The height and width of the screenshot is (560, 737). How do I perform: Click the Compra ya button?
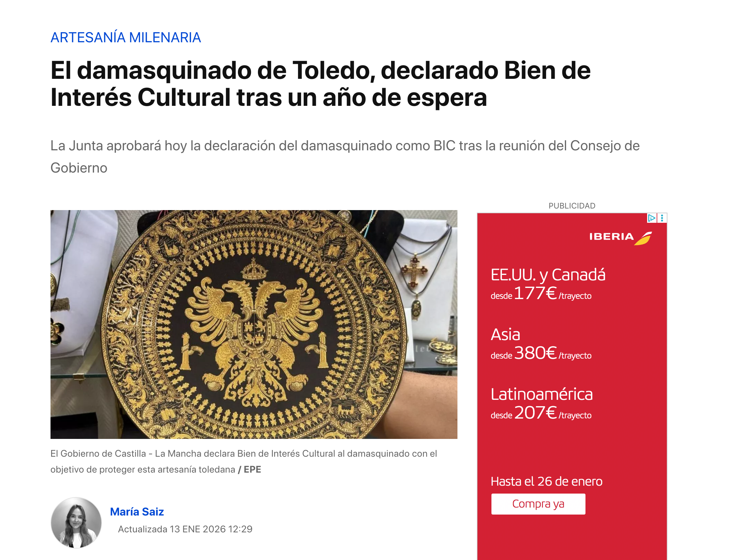pos(538,504)
